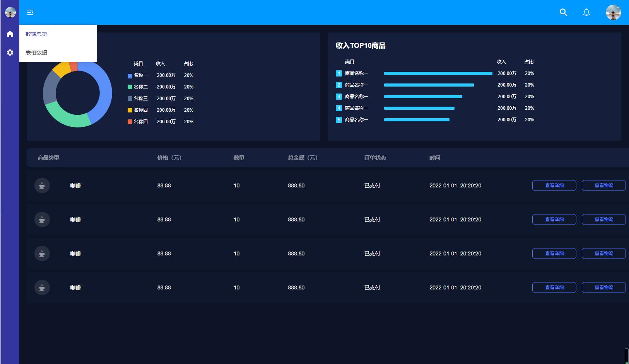The image size is (629, 364).
Task: Click the rank 3 product progress bar
Action: click(x=423, y=97)
